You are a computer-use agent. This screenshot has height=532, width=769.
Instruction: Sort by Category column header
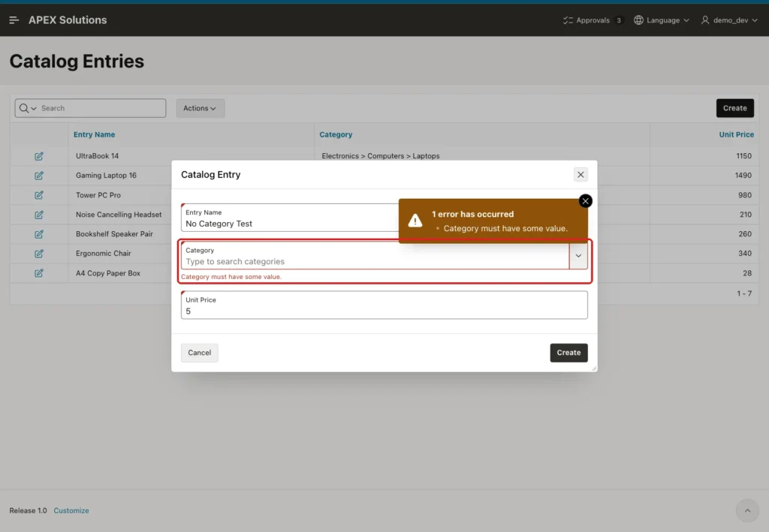pyautogui.click(x=336, y=135)
